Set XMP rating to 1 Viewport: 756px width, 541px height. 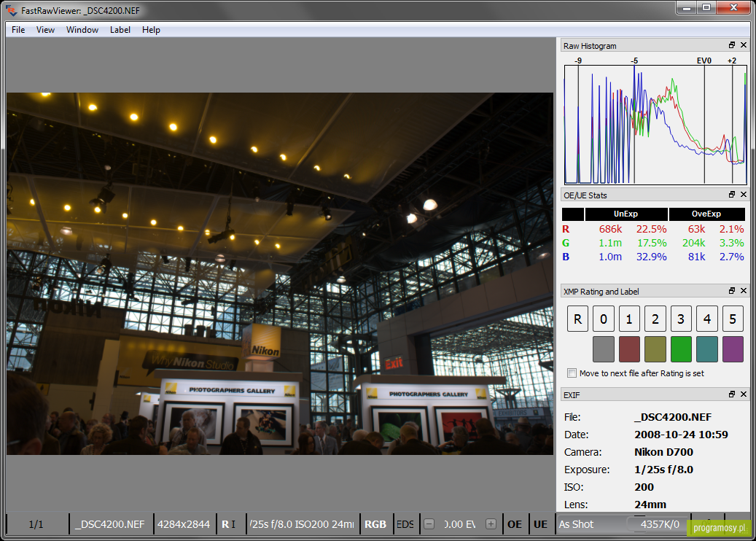tap(629, 319)
